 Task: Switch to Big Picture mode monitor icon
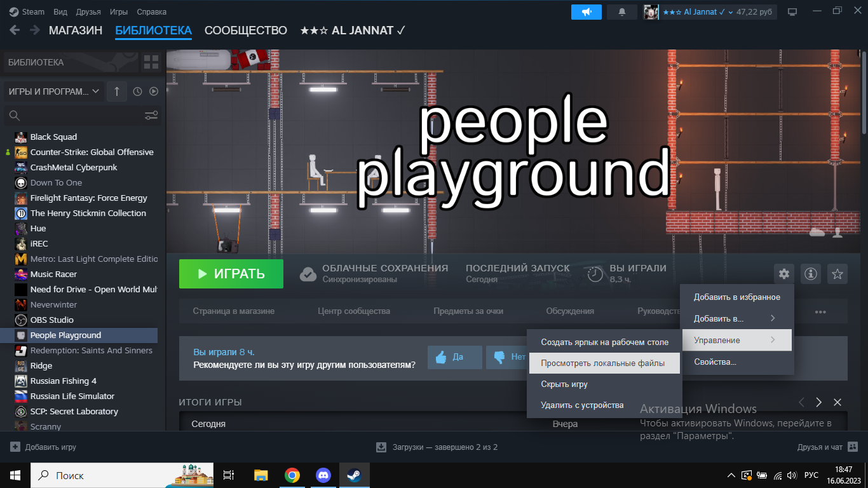[792, 11]
